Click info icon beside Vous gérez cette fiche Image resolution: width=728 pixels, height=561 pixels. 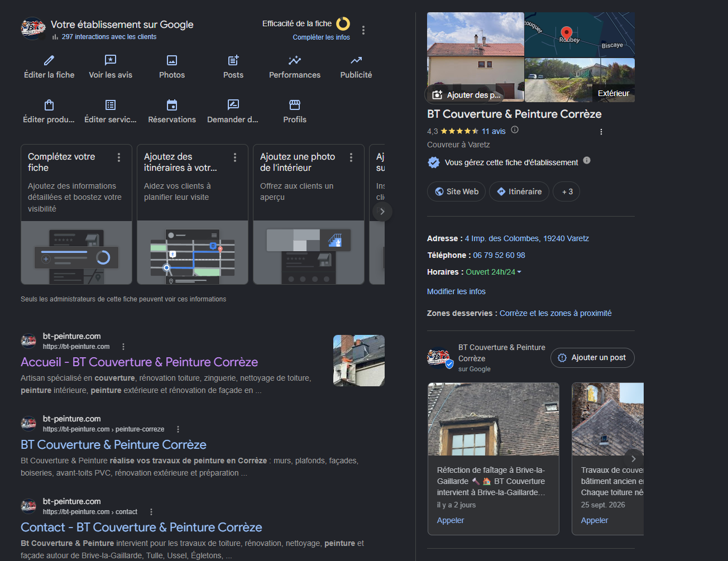tap(587, 160)
